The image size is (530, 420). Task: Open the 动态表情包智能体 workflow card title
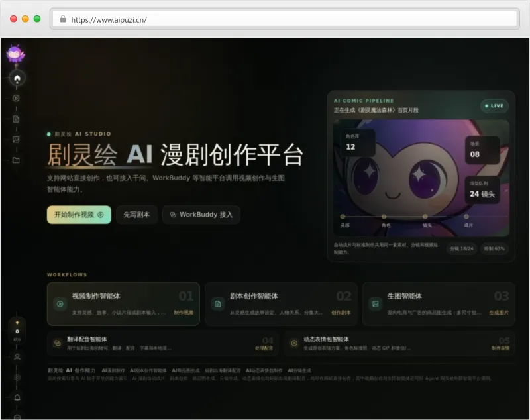tap(326, 339)
